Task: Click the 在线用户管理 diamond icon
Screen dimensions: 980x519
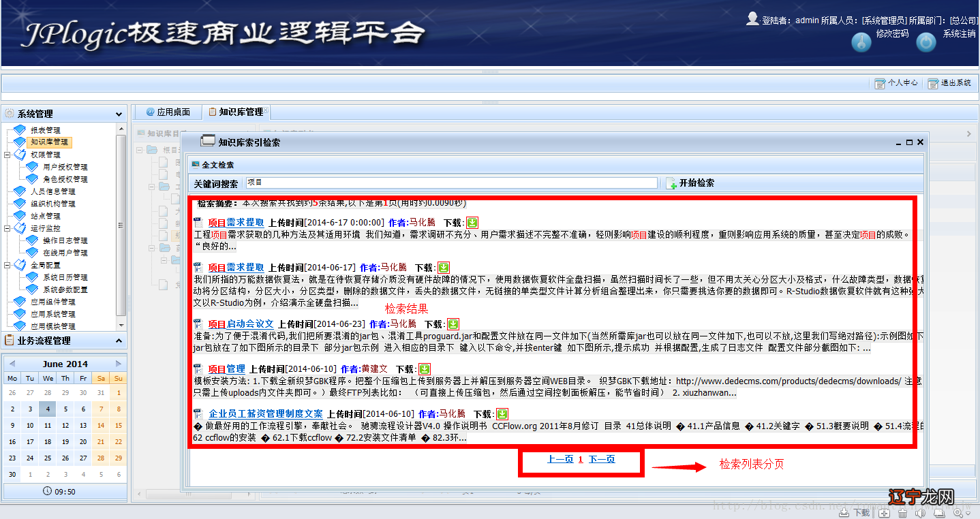Action: (32, 253)
